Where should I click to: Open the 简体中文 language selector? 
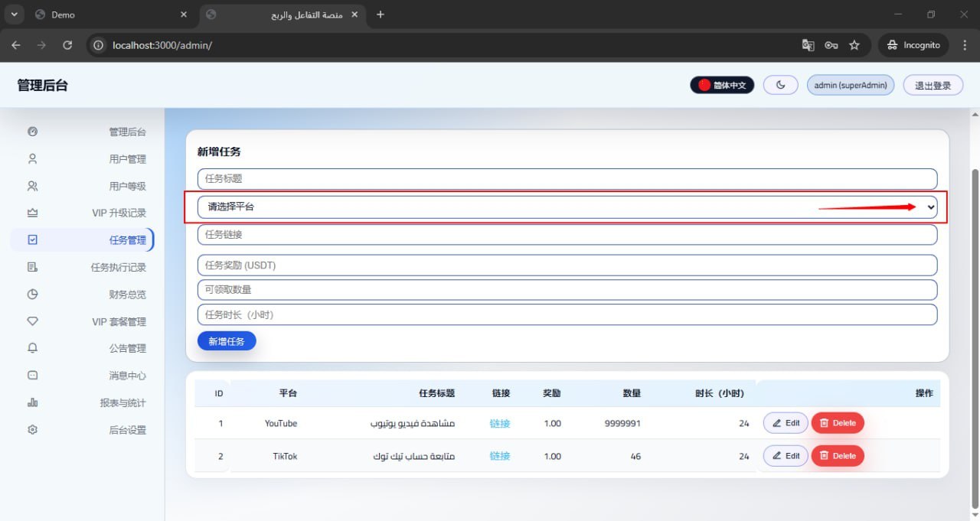(722, 85)
